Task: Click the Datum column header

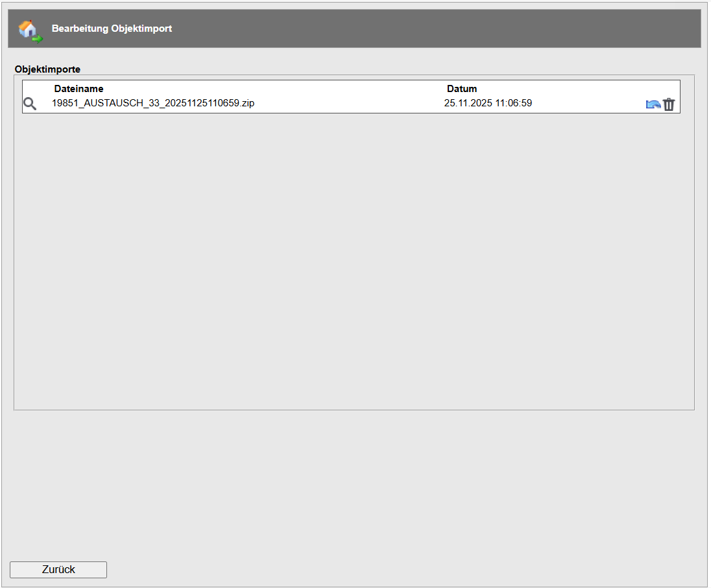Action: 462,89
